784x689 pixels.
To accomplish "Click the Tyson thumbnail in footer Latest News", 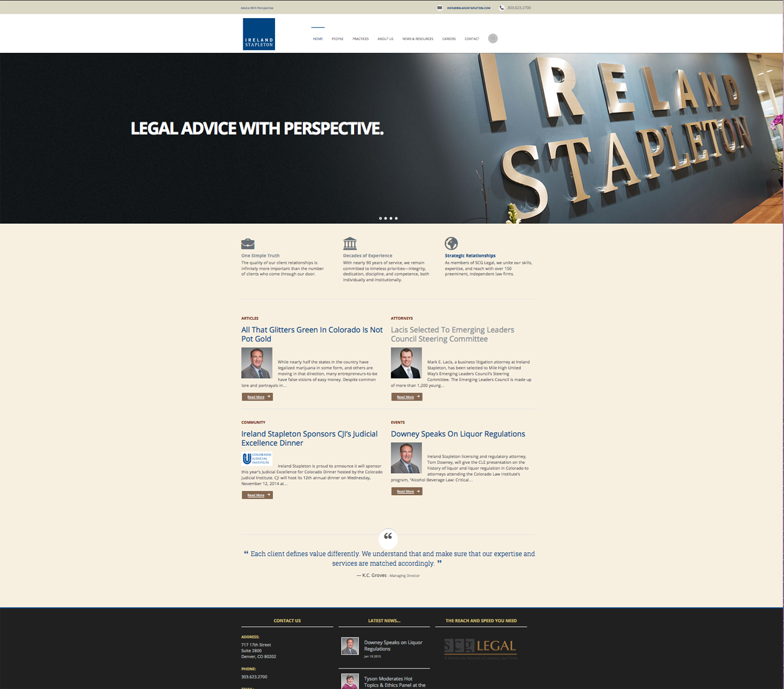I will (x=350, y=682).
